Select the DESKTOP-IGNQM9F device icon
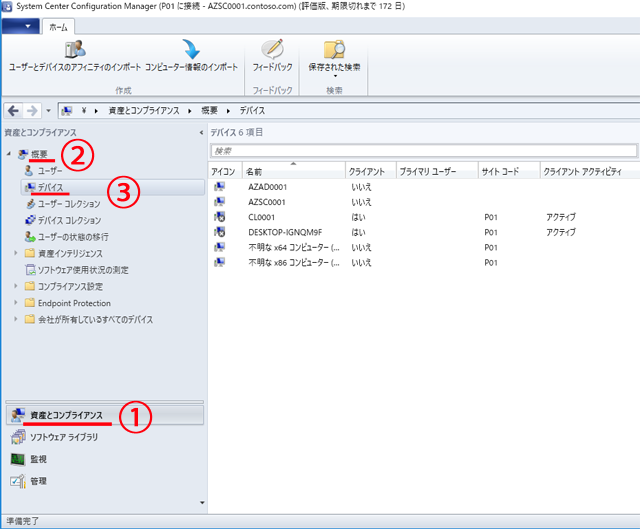Viewport: 640px width, 529px height. [219, 232]
